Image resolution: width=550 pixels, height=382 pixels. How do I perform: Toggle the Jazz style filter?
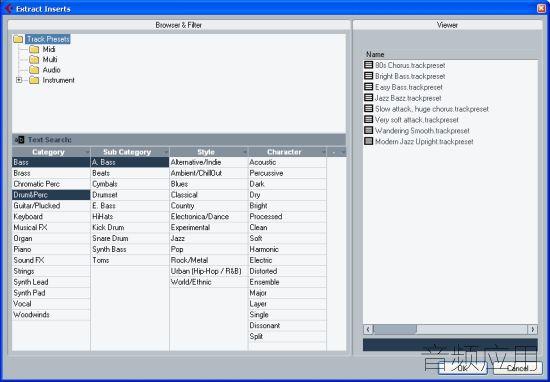[x=208, y=239]
